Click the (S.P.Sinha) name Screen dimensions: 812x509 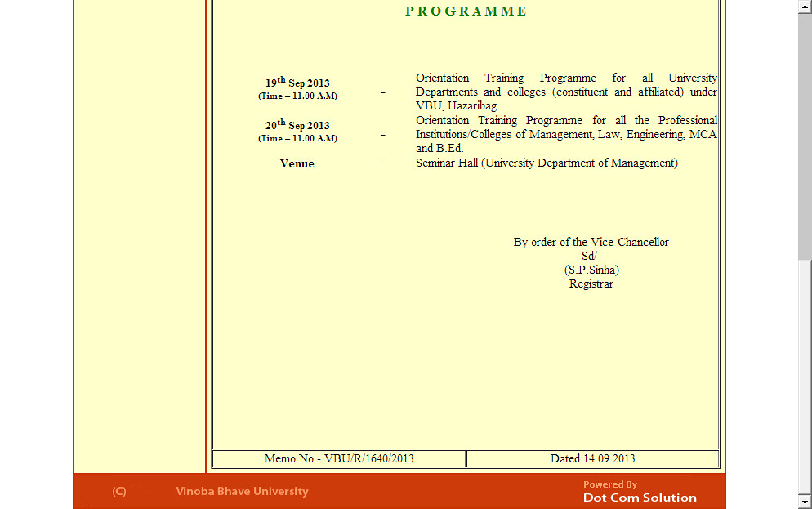point(591,270)
